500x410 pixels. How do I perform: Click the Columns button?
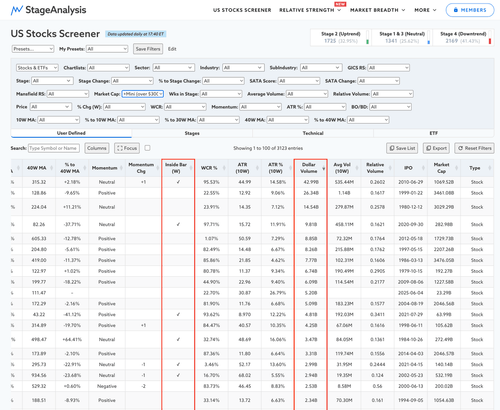[x=97, y=148]
